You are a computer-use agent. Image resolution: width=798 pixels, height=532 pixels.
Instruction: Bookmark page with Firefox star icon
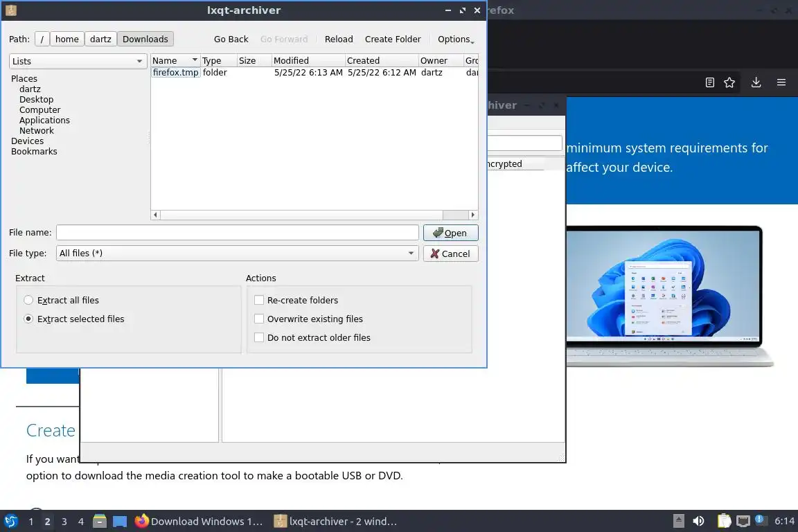[729, 82]
